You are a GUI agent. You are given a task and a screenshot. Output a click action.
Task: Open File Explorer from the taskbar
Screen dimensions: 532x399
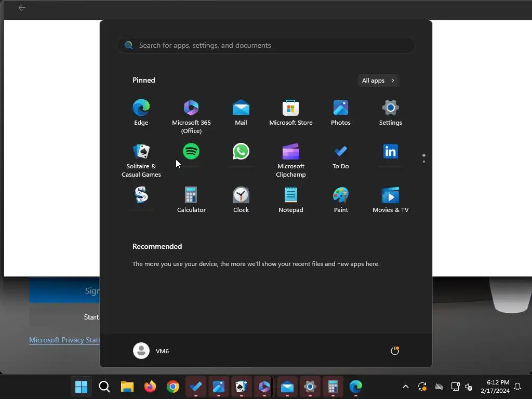point(127,387)
